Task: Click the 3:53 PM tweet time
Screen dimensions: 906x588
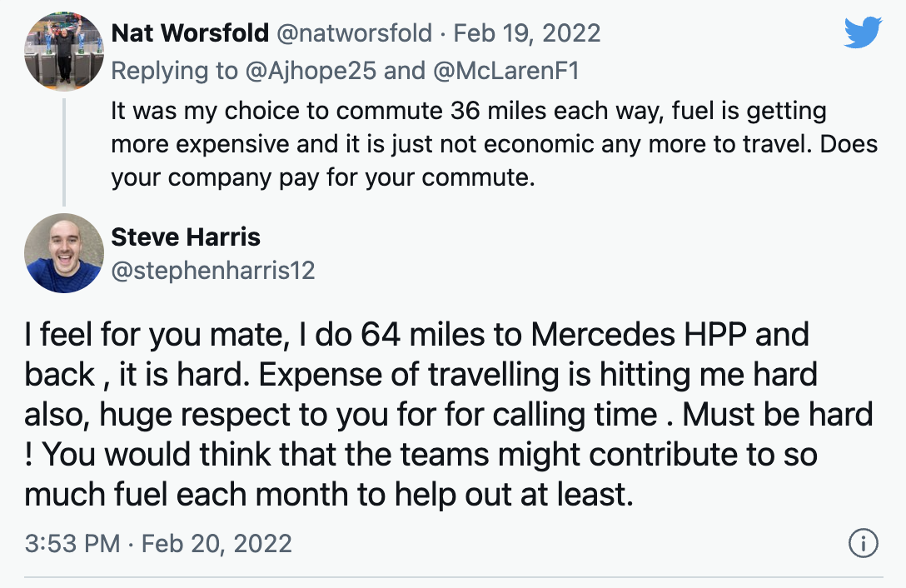Action: pos(73,544)
